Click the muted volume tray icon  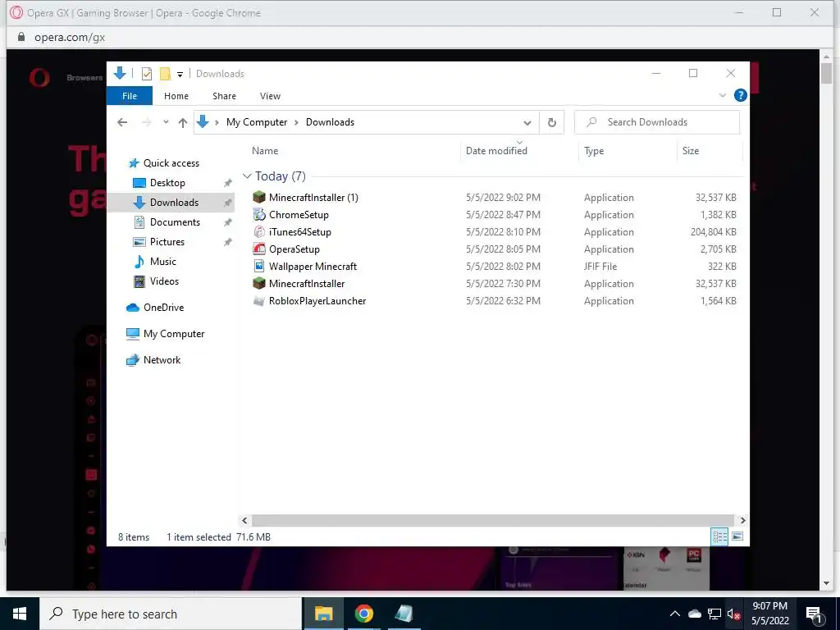[x=733, y=614]
